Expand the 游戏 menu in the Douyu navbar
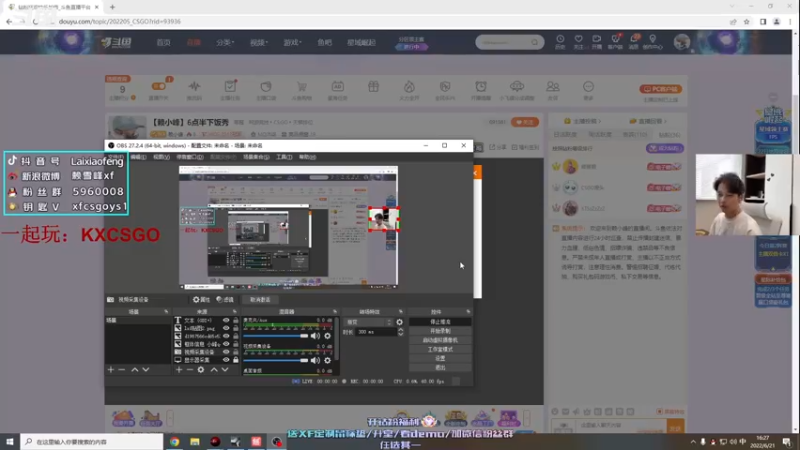The width and height of the screenshot is (800, 450). [x=293, y=42]
